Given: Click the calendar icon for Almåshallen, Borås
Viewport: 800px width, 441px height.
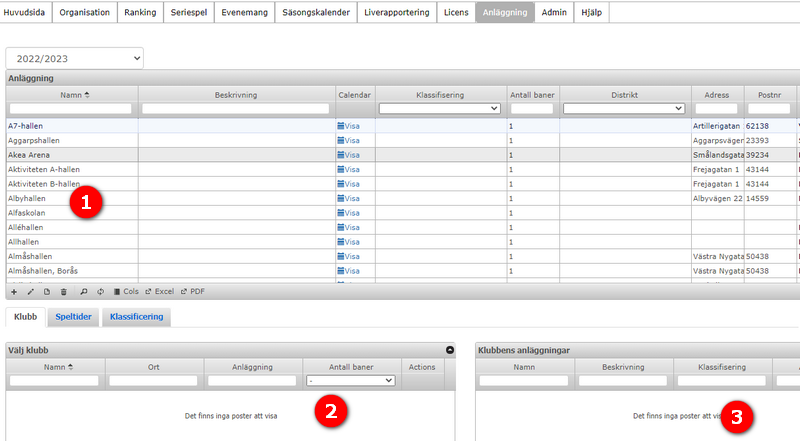Looking at the screenshot, I should [x=341, y=271].
